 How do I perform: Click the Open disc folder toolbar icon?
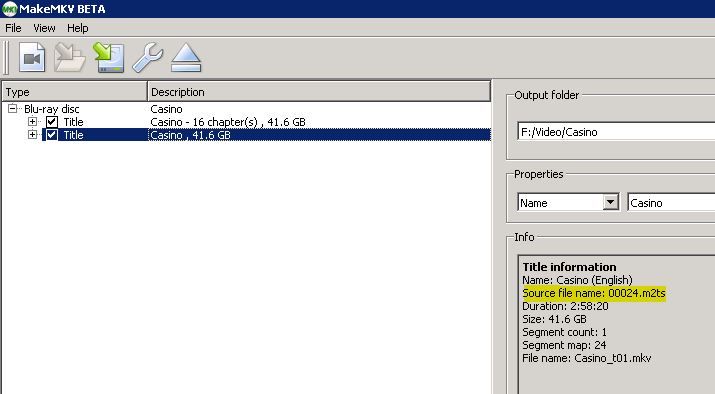tap(70, 57)
